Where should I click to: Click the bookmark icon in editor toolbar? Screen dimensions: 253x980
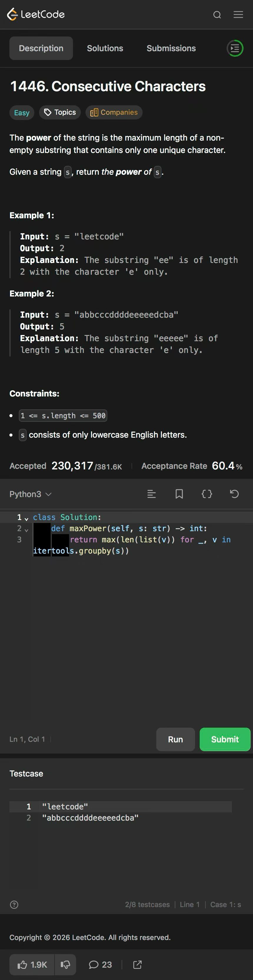click(179, 494)
